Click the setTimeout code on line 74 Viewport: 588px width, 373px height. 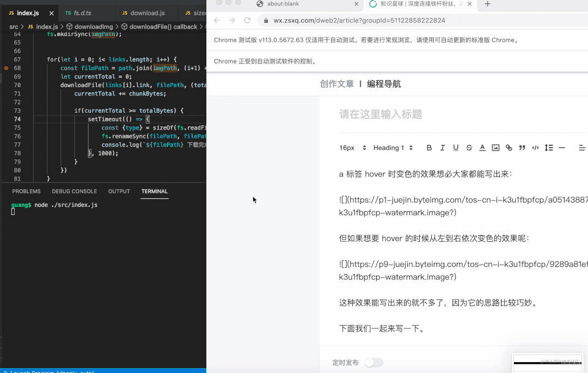click(119, 119)
